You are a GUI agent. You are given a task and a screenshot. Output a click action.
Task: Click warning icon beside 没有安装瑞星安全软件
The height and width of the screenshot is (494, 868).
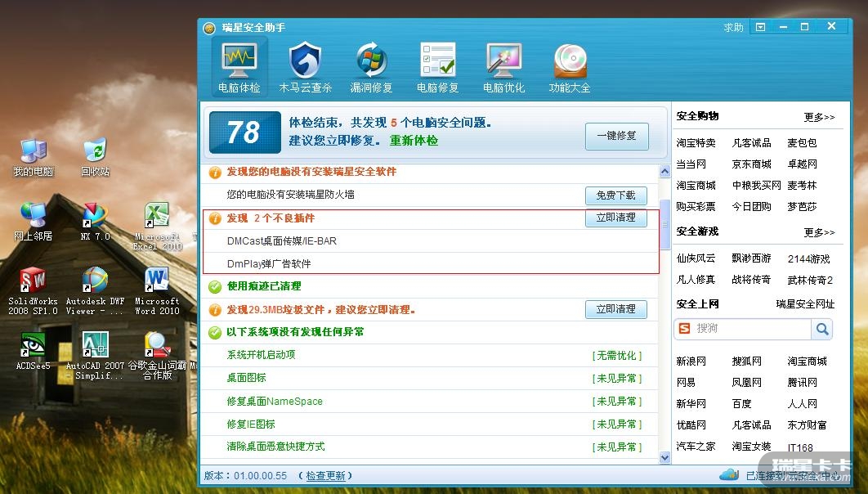coord(215,173)
